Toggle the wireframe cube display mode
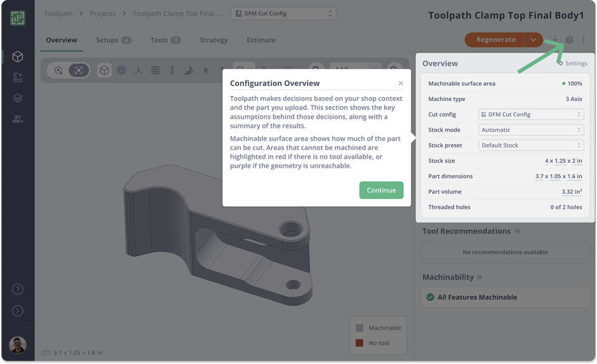The height and width of the screenshot is (364, 597). (121, 71)
